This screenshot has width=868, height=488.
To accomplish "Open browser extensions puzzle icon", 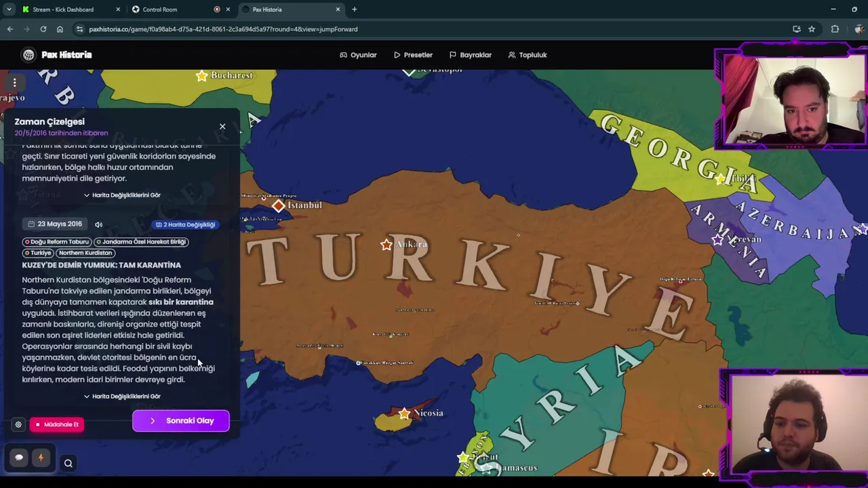I will point(835,29).
